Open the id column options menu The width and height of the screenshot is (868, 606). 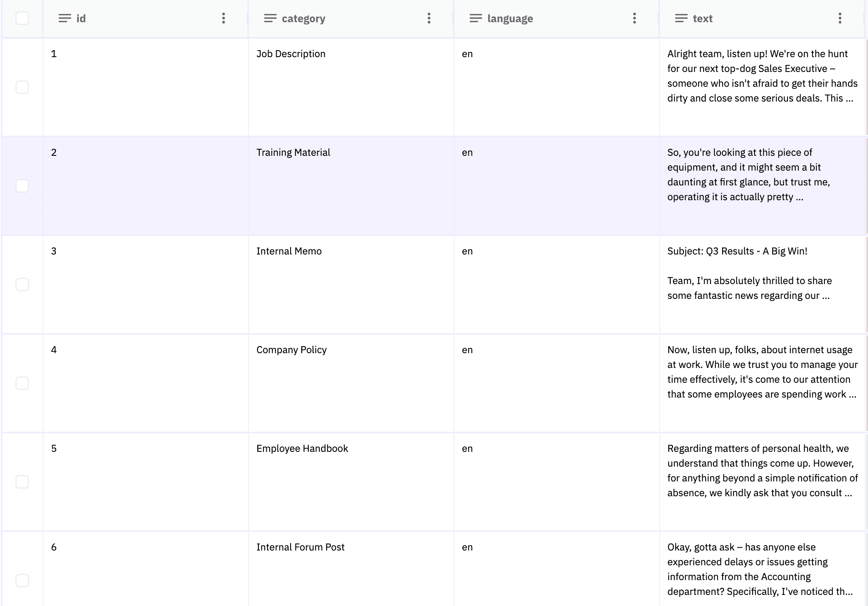[x=223, y=18]
